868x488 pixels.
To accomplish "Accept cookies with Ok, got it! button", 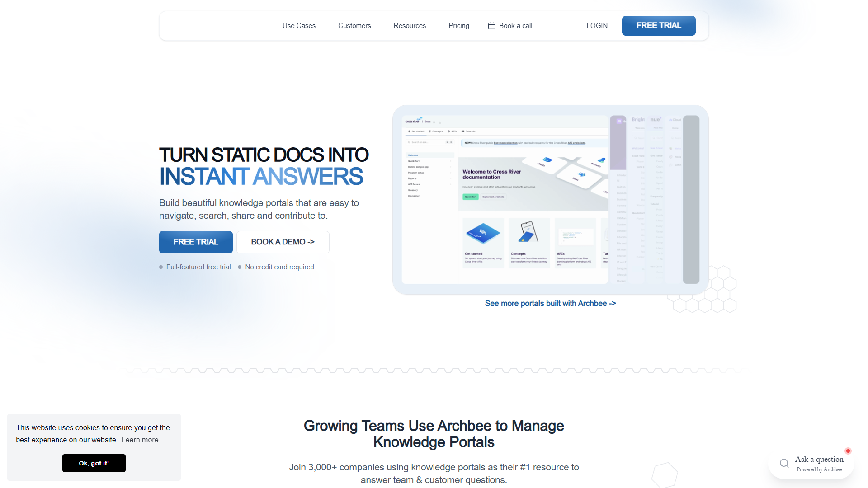I will pos(94,463).
